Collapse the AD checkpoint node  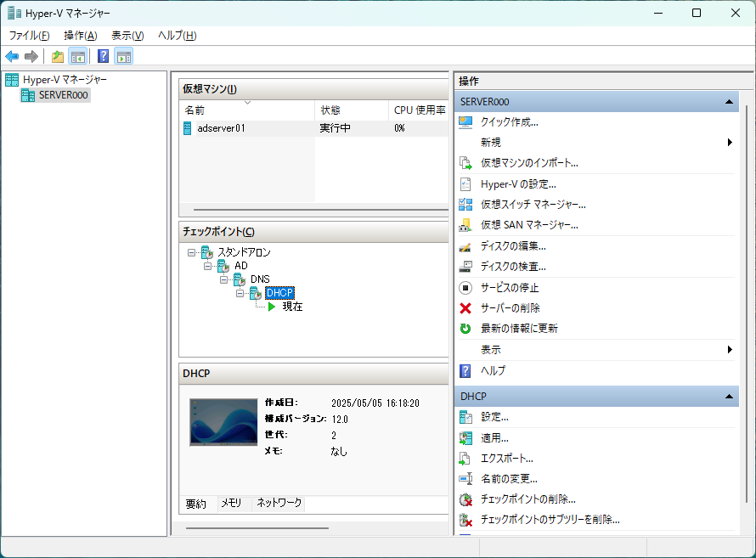coord(207,266)
